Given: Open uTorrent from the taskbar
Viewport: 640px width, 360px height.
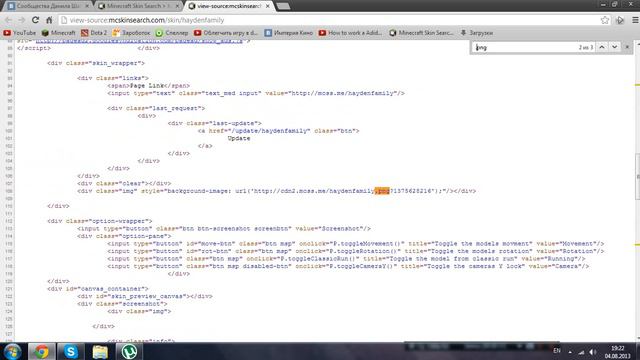Looking at the screenshot, I should (129, 351).
